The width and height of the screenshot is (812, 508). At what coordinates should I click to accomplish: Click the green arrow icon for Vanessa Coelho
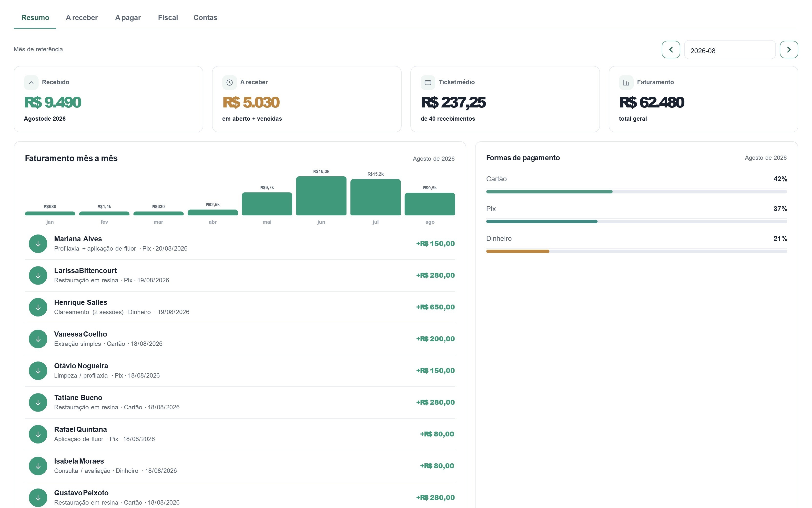(38, 339)
